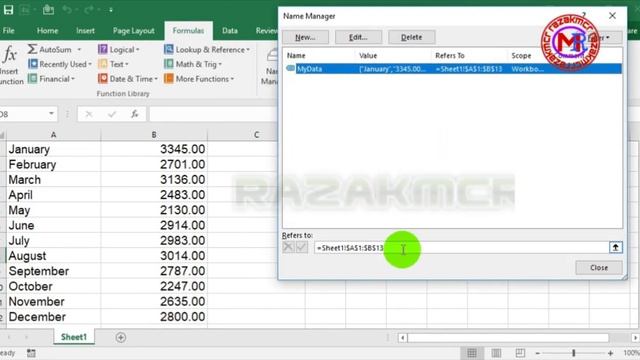
Task: Switch to the Insert tab
Action: [85, 31]
